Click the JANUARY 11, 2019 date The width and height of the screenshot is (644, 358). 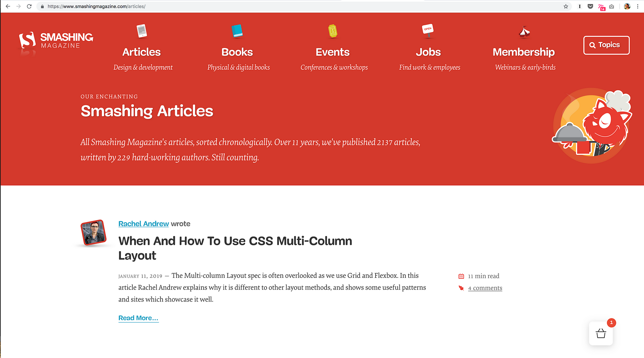140,276
